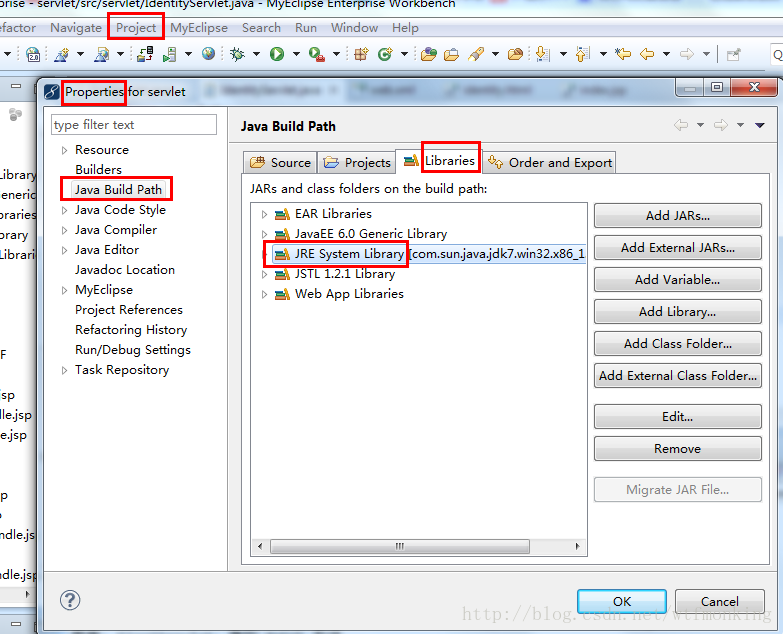Switch to the Source tab

click(x=281, y=163)
